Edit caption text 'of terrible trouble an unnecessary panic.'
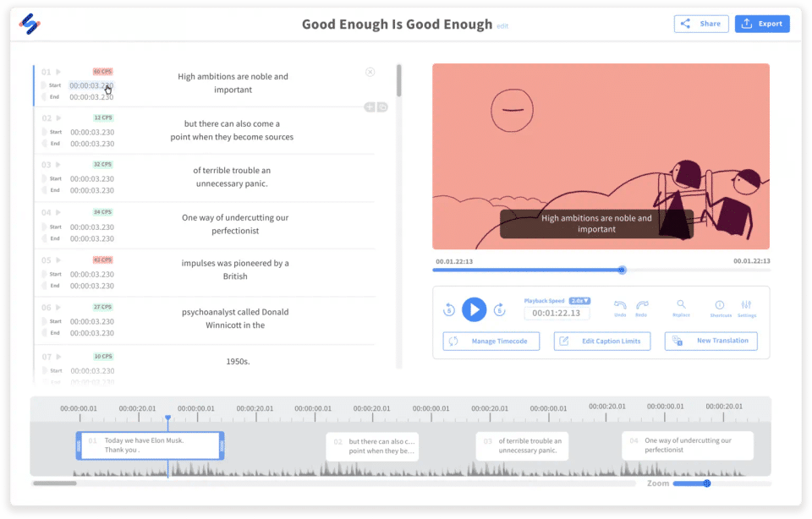This screenshot has height=519, width=812. coord(232,177)
